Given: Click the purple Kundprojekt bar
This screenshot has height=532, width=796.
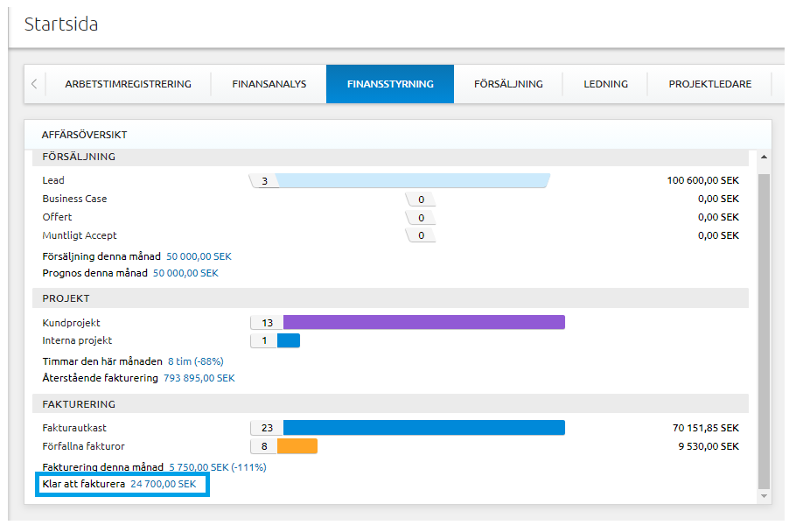Looking at the screenshot, I should pyautogui.click(x=424, y=322).
